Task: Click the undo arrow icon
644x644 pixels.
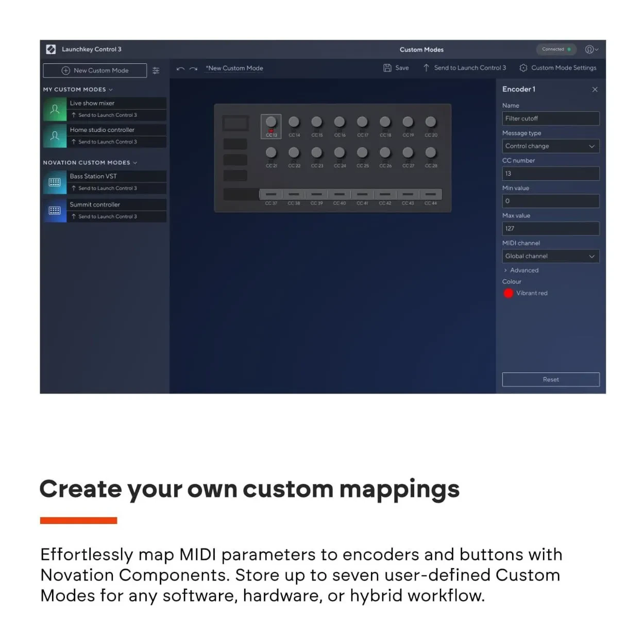Action: [x=180, y=69]
